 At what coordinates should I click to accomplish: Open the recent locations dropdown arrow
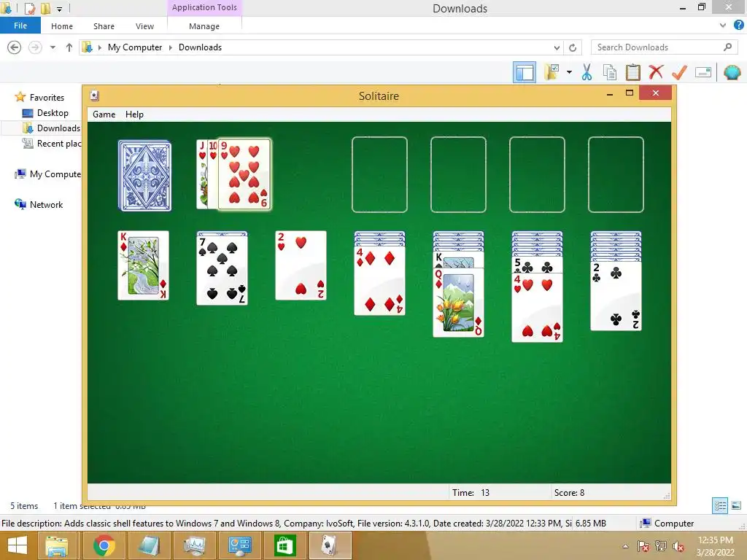(x=53, y=47)
